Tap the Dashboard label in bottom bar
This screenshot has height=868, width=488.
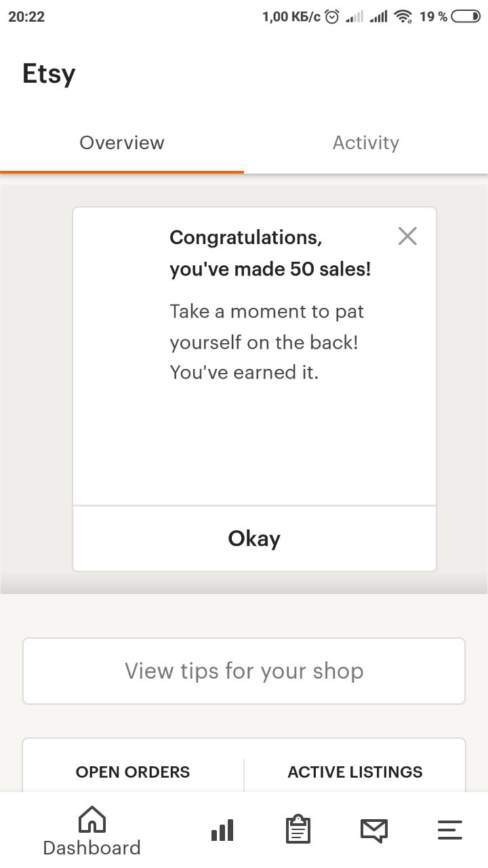pyautogui.click(x=92, y=848)
